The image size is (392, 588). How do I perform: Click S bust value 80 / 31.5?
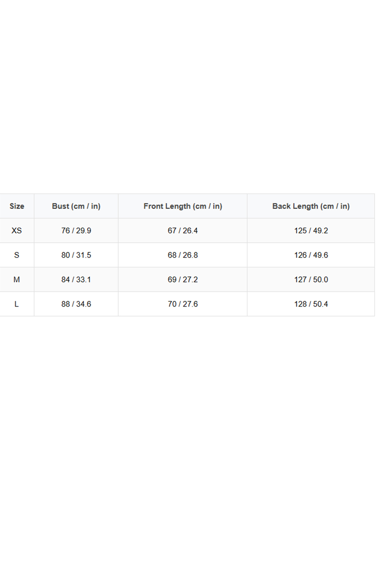76,255
